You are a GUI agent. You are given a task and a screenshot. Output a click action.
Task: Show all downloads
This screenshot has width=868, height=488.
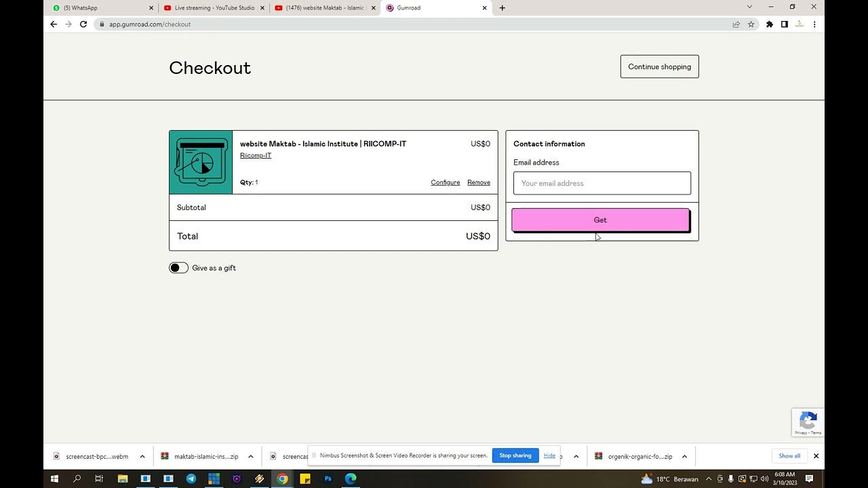(789, 456)
